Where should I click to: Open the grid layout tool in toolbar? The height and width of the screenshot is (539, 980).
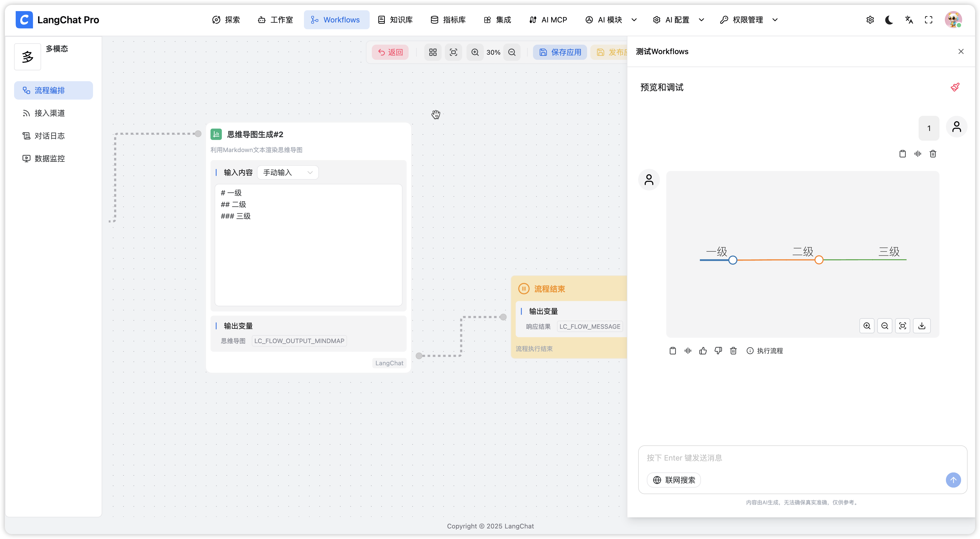[x=433, y=52]
